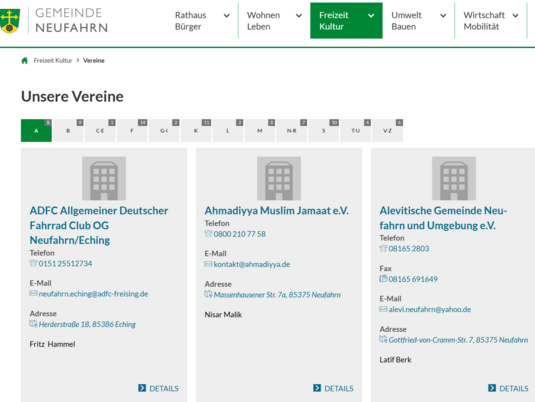The height and width of the screenshot is (402, 535).
Task: Open ADFC Allgemeiner Deutscher Fahrrad Club title link
Action: pyautogui.click(x=99, y=225)
